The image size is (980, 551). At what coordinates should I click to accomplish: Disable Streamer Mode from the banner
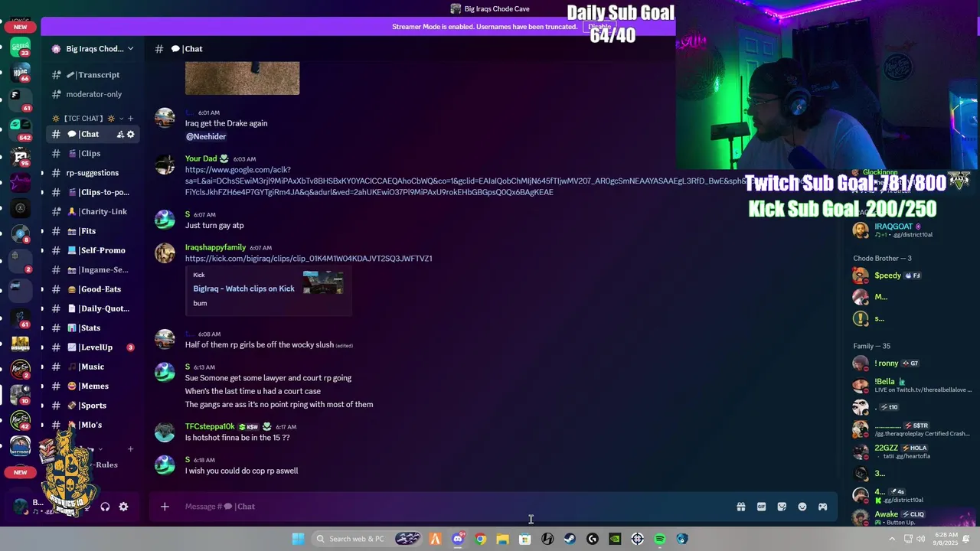pos(599,27)
